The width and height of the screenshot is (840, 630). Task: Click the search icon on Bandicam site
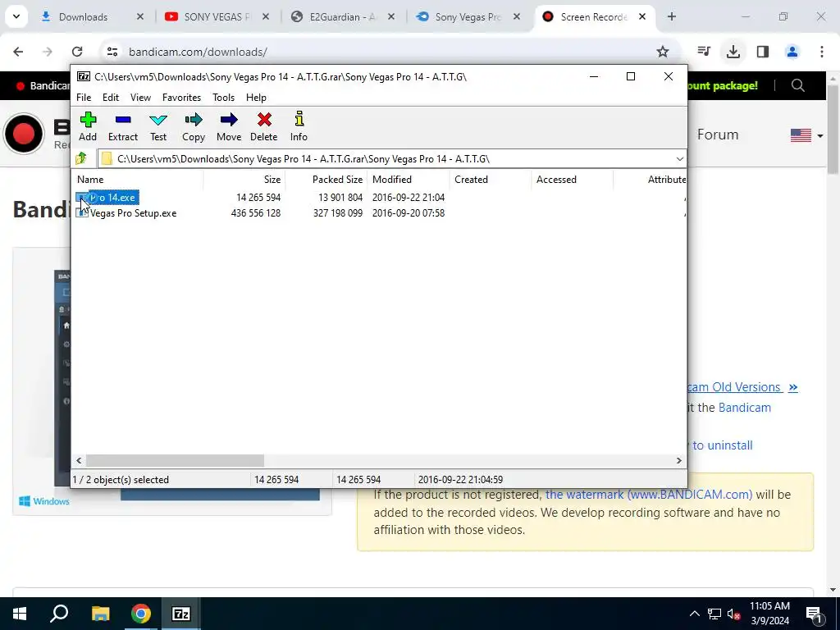pyautogui.click(x=797, y=85)
